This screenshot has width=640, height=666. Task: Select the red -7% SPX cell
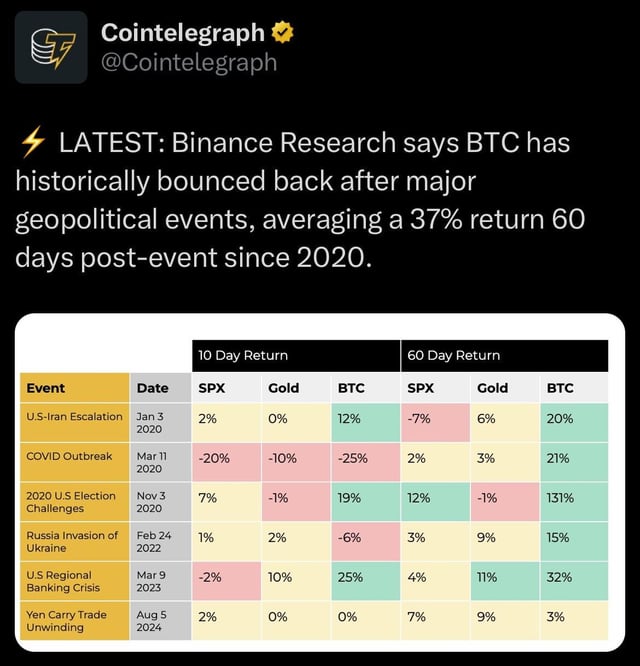pyautogui.click(x=435, y=423)
